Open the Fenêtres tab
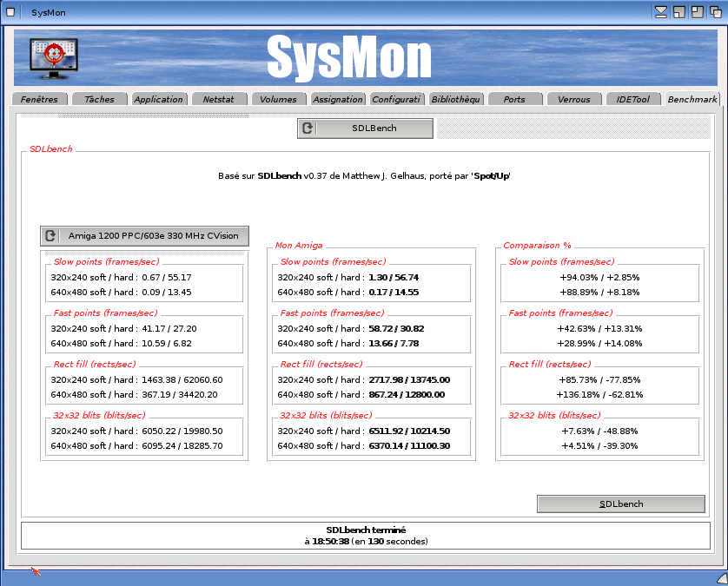 (39, 99)
